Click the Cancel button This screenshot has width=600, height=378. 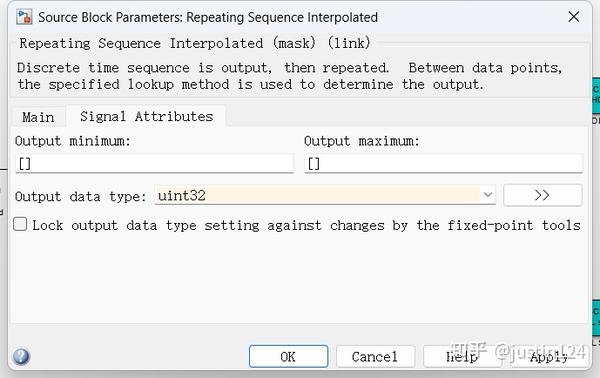(x=375, y=357)
